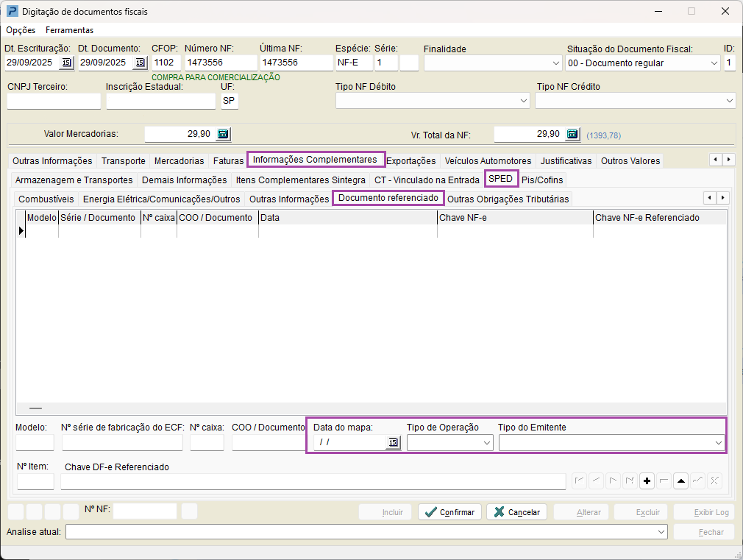Click the plus icon to insert a record
Image resolution: width=743 pixels, height=560 pixels.
click(x=647, y=481)
